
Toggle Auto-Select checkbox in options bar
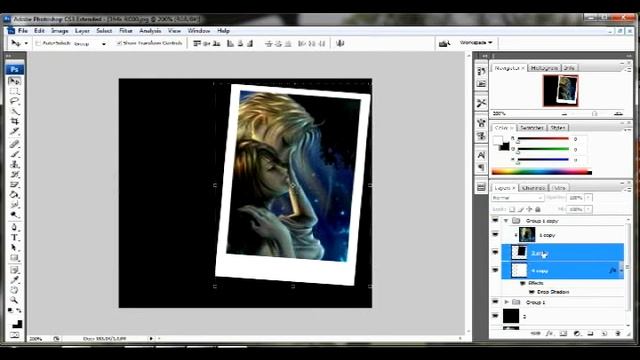click(x=38, y=43)
